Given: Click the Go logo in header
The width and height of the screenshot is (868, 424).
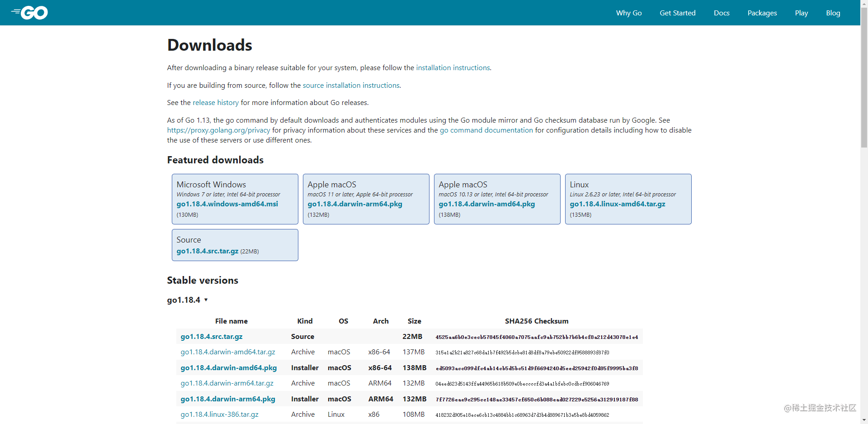Looking at the screenshot, I should (x=29, y=13).
